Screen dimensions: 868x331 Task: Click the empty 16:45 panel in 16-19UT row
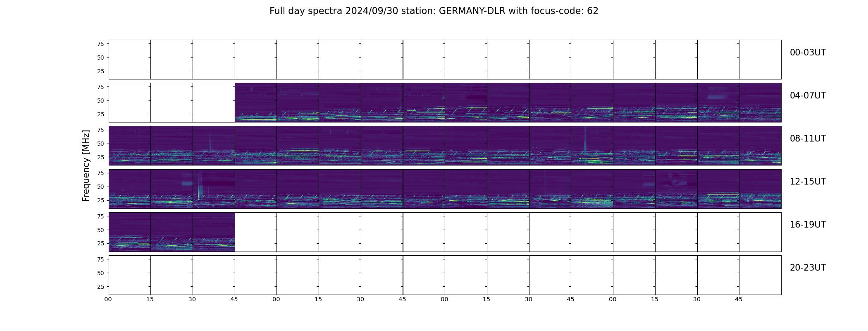(x=256, y=232)
